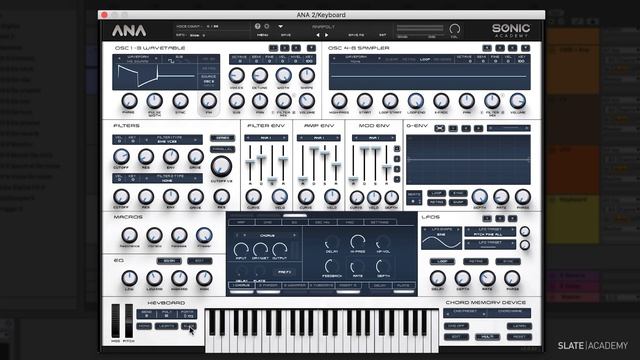The width and height of the screenshot is (640, 360).
Task: Click the Filter Env sustain slider
Action: pos(272,180)
